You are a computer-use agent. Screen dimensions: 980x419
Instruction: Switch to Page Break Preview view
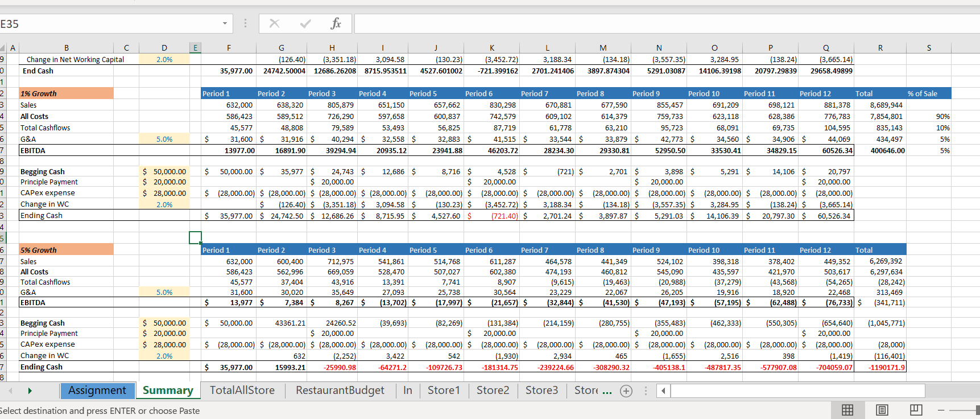click(x=916, y=410)
